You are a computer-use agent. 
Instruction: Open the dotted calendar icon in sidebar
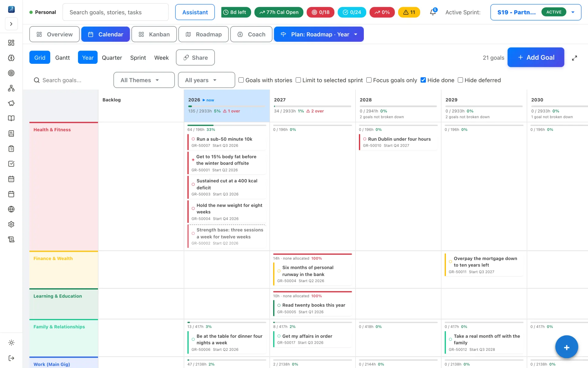(11, 179)
